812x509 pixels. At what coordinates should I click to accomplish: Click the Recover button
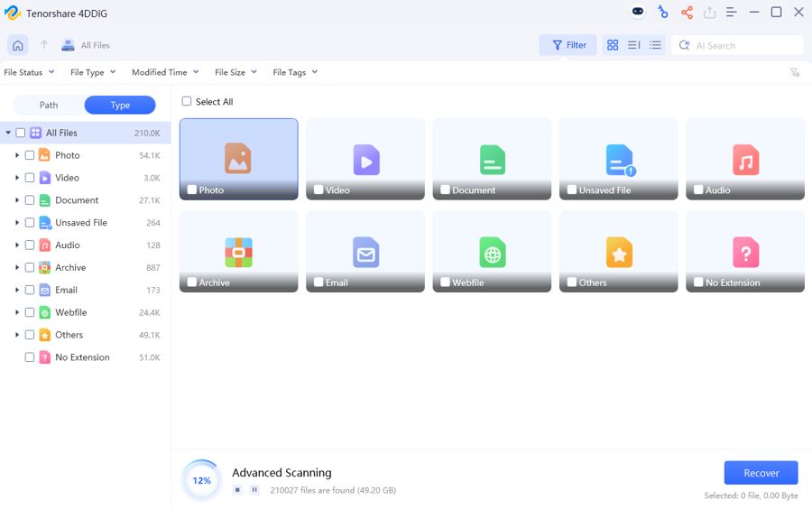coord(761,473)
